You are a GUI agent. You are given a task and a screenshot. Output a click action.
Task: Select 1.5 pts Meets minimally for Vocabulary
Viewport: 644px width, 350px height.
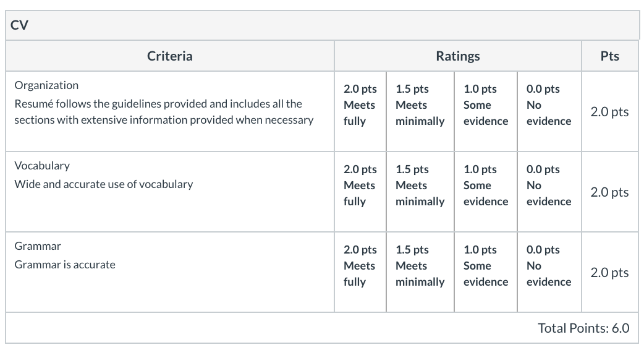pos(420,192)
